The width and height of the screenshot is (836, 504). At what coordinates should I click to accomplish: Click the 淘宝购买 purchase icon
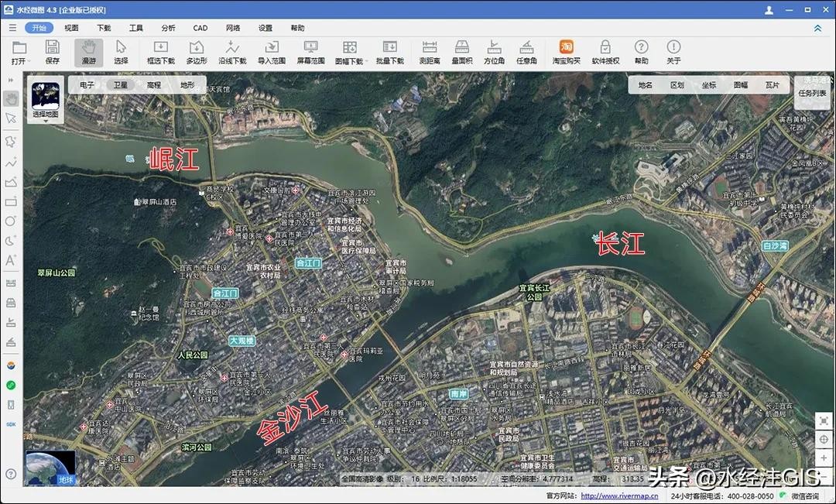coord(566,52)
